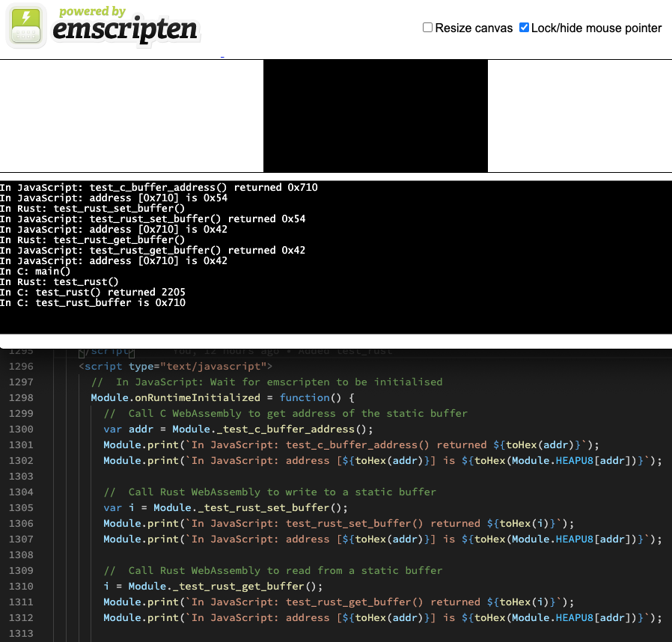Uncheck the Lock/hide mouse pointer checkbox
672x642 pixels.
[525, 28]
